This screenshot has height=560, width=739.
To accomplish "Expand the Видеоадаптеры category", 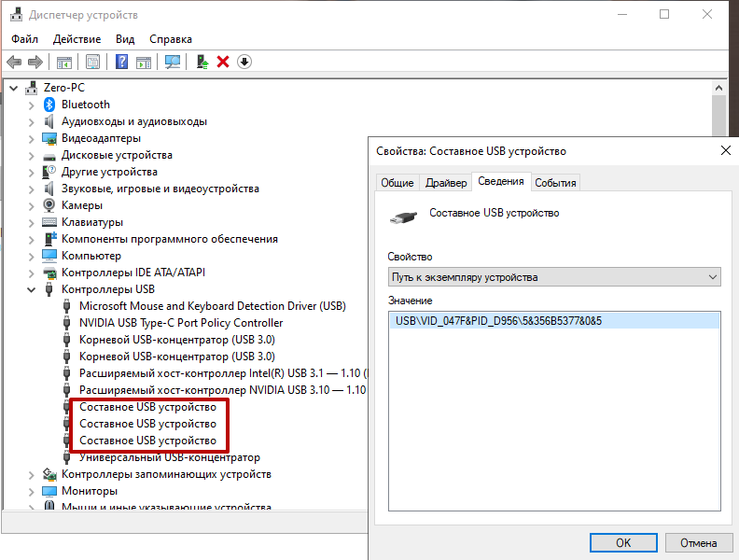I will 31,139.
